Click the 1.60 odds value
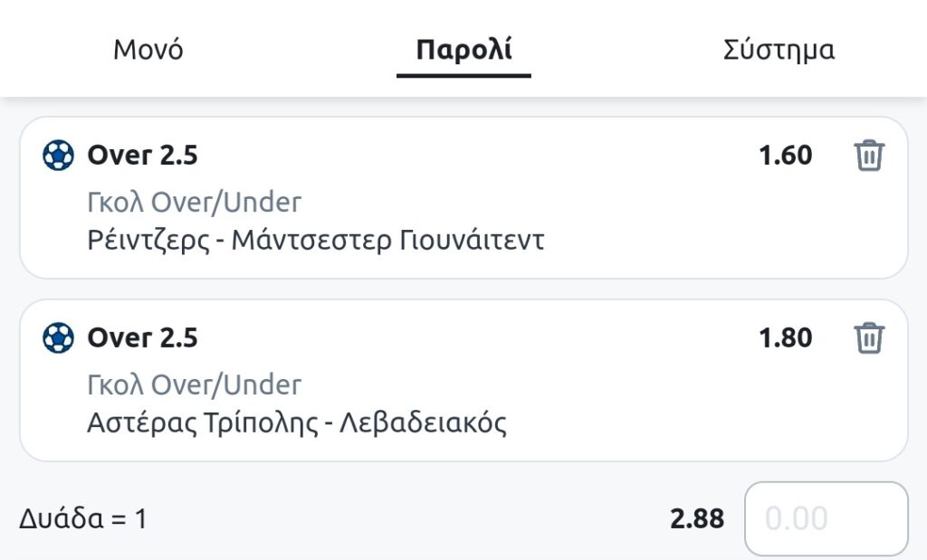 click(x=785, y=157)
